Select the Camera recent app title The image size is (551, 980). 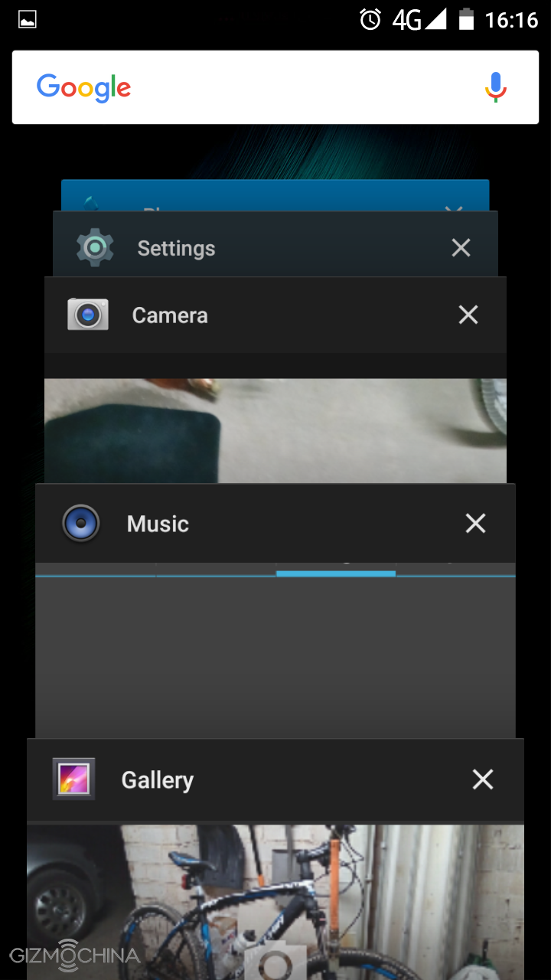click(170, 315)
